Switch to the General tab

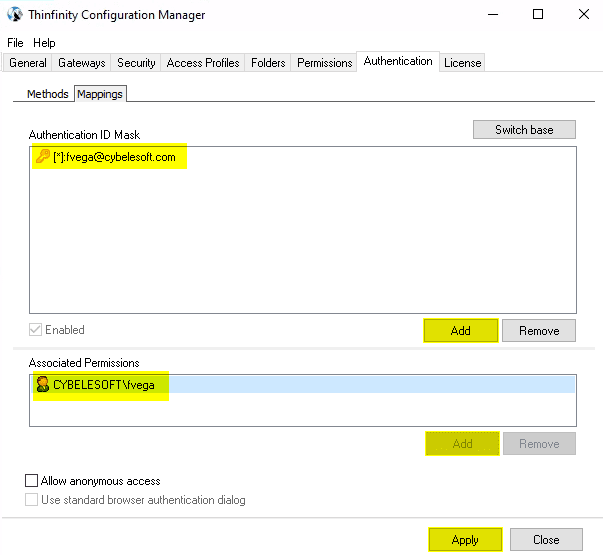pos(28,63)
